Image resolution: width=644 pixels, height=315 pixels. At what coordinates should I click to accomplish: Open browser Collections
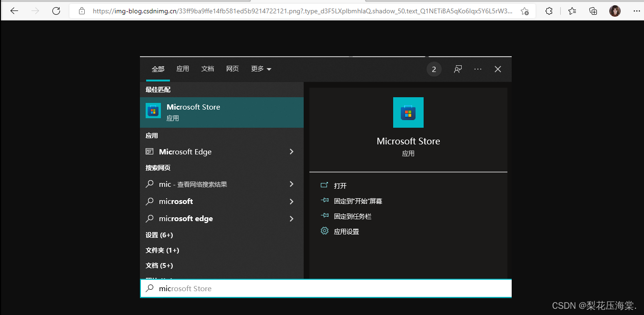pyautogui.click(x=593, y=11)
